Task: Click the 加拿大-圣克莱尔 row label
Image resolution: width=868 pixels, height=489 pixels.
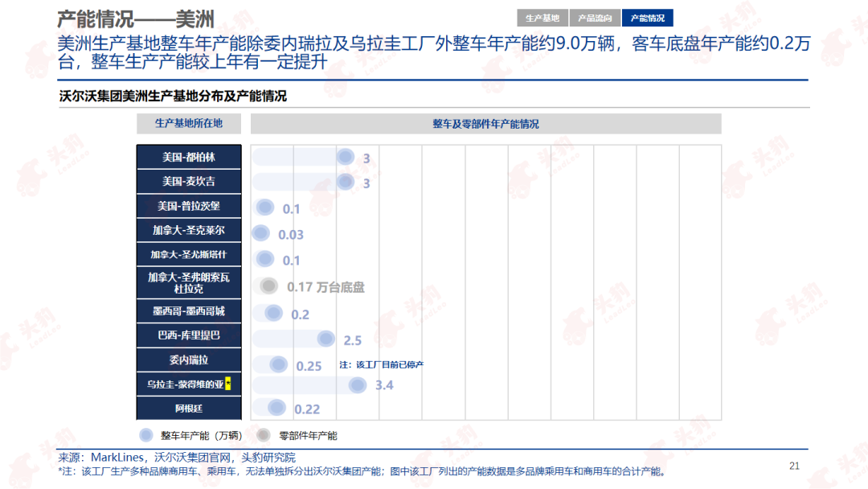Action: (189, 230)
